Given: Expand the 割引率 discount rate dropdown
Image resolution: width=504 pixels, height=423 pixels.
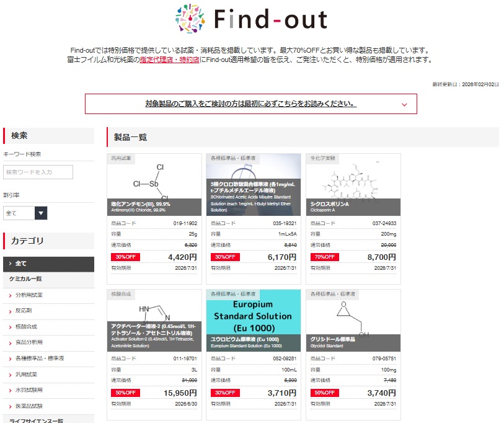Looking at the screenshot, I should pyautogui.click(x=25, y=213).
